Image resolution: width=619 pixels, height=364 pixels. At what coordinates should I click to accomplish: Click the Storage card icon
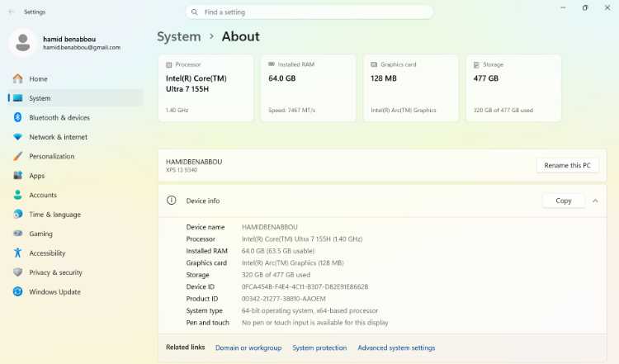click(x=476, y=64)
